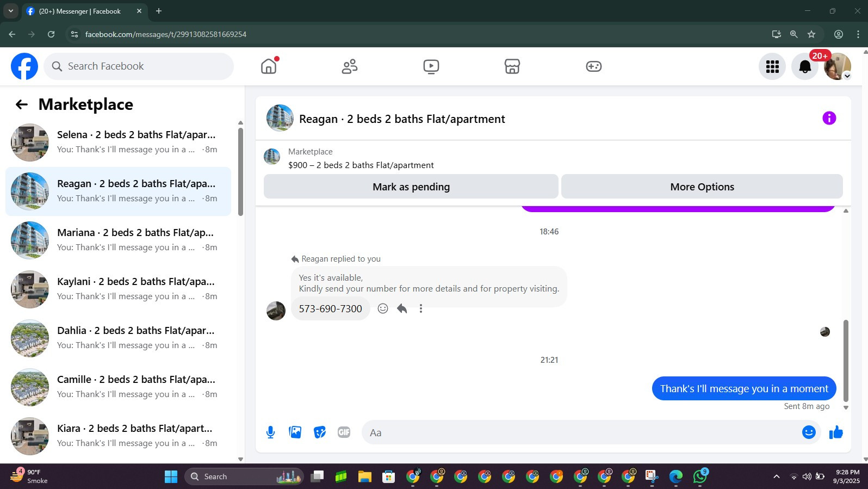The width and height of the screenshot is (868, 489).
Task: Click the Facebook logo
Action: 24,66
